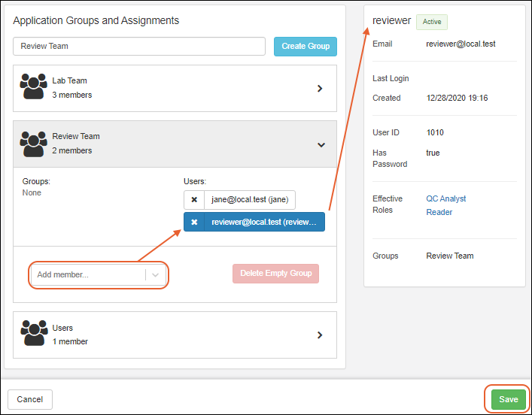Click the Delete Empty Group button
The height and width of the screenshot is (415, 532).
click(275, 273)
